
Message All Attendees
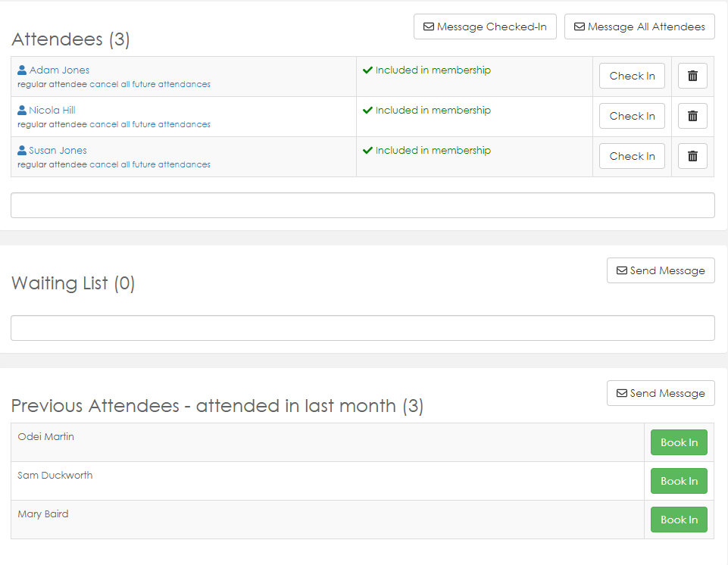[x=639, y=27]
